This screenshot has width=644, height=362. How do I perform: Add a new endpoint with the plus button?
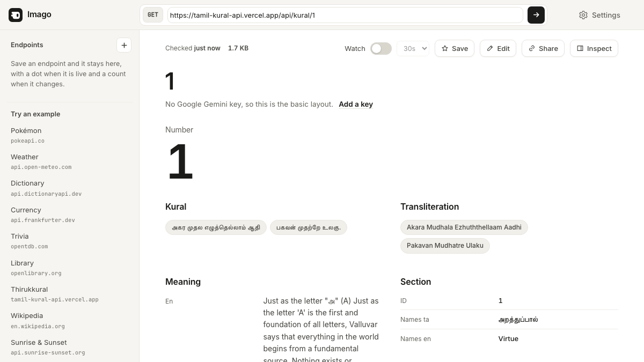click(124, 45)
